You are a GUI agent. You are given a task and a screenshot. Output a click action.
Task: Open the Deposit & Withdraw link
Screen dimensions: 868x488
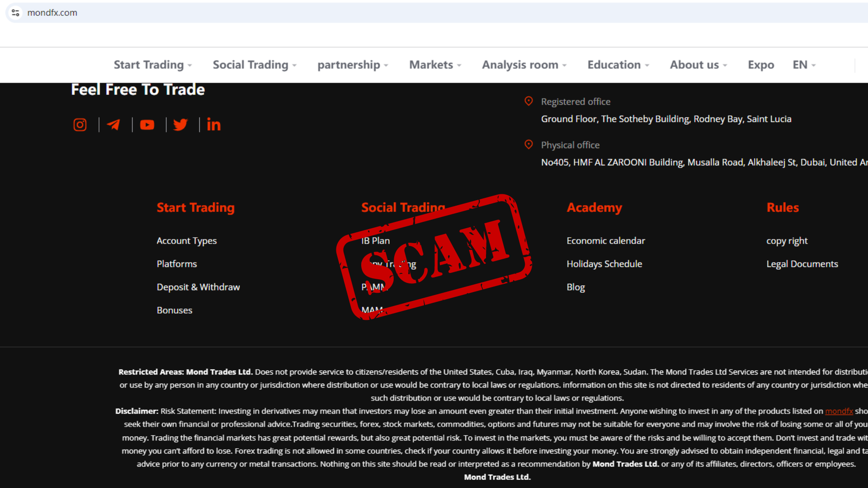coord(198,287)
